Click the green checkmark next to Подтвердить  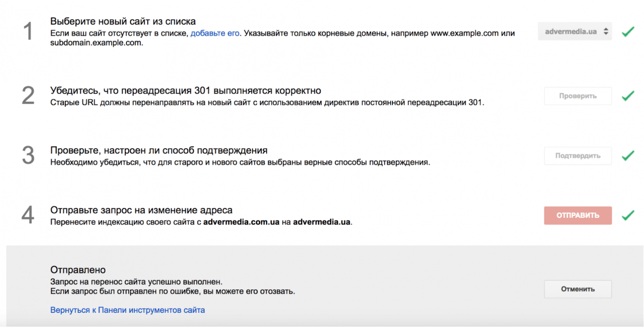[x=628, y=155]
